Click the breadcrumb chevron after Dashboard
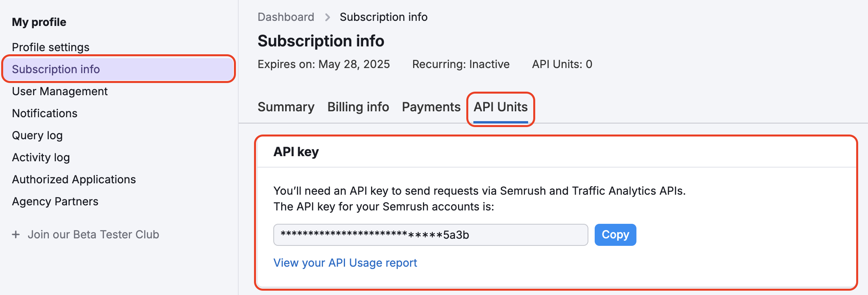 click(x=327, y=17)
